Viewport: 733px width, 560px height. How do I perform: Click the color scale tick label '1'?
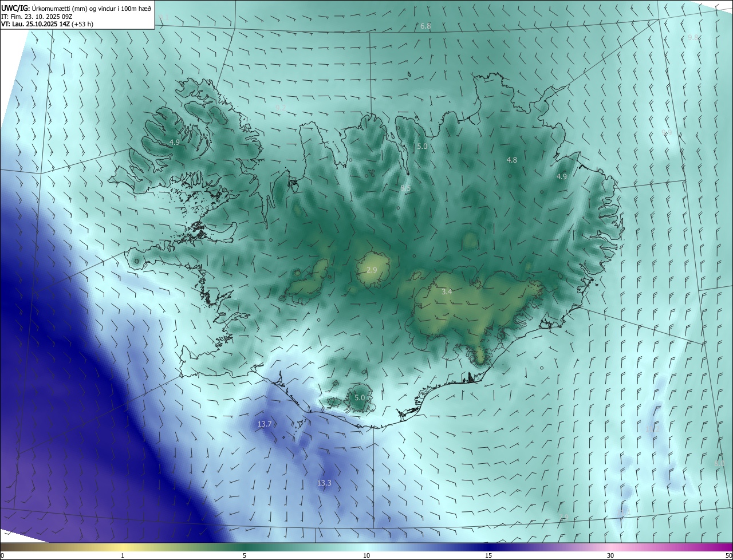(123, 555)
